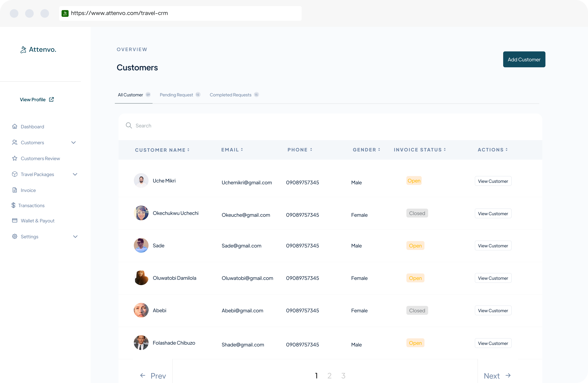Screen dimensions: 588x383
Task: Click Folashade Chibuzo's avatar
Action: coord(141,343)
